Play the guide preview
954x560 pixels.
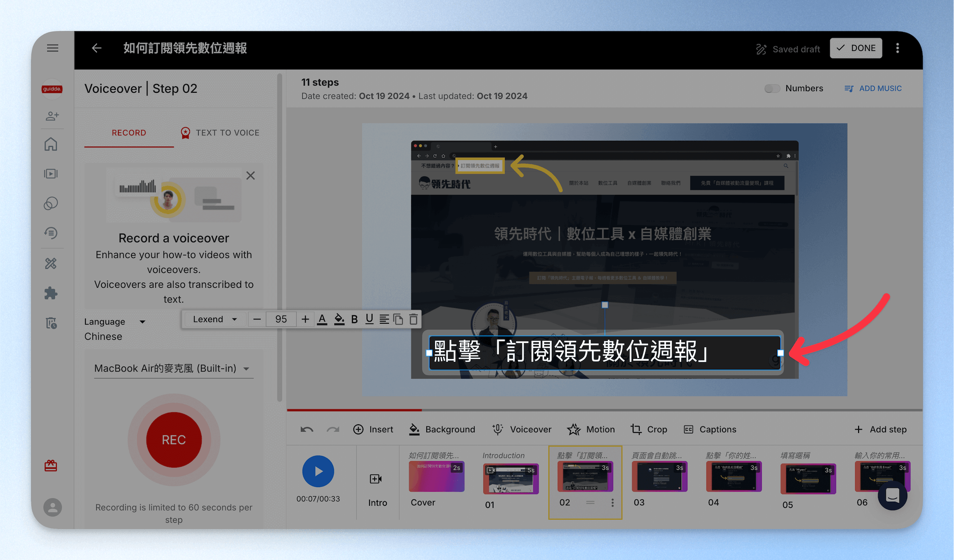[318, 471]
